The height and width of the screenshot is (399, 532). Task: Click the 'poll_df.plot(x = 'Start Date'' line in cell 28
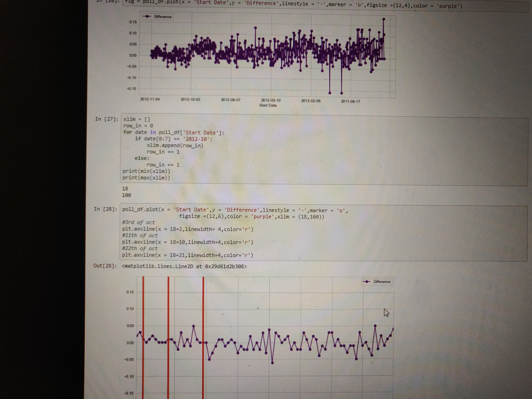click(235, 210)
